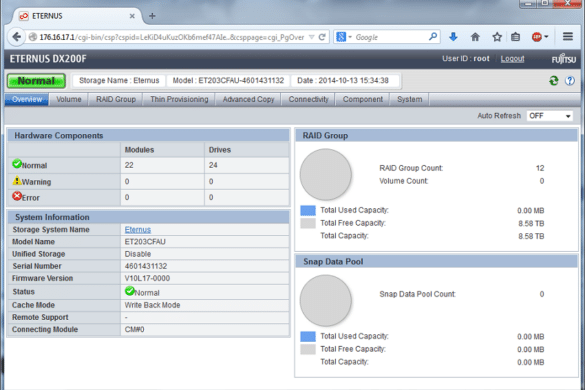Click the User ID : root label
Image resolution: width=585 pixels, height=390 pixels.
pos(466,59)
